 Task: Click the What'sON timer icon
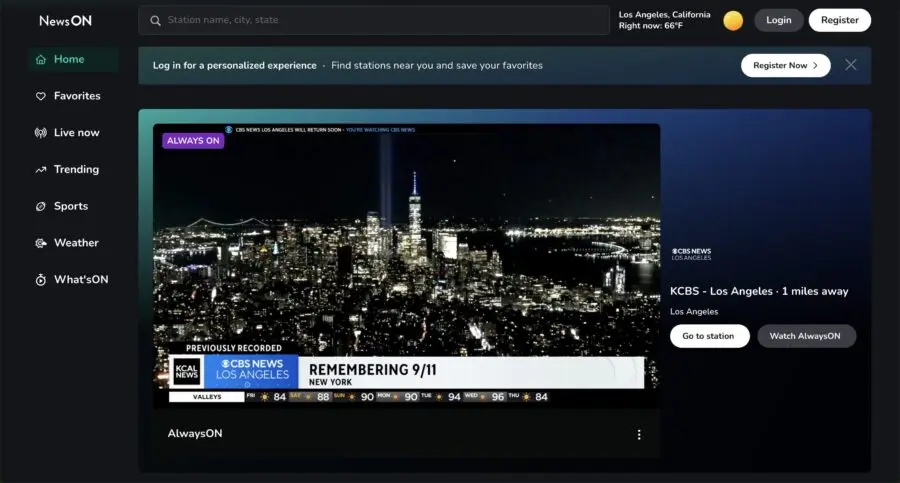(41, 280)
